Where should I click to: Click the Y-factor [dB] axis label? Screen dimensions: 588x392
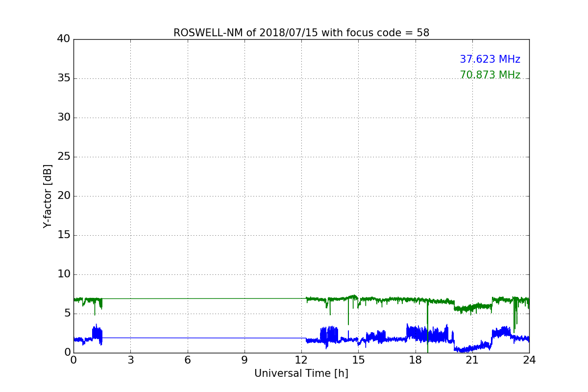[x=48, y=196]
